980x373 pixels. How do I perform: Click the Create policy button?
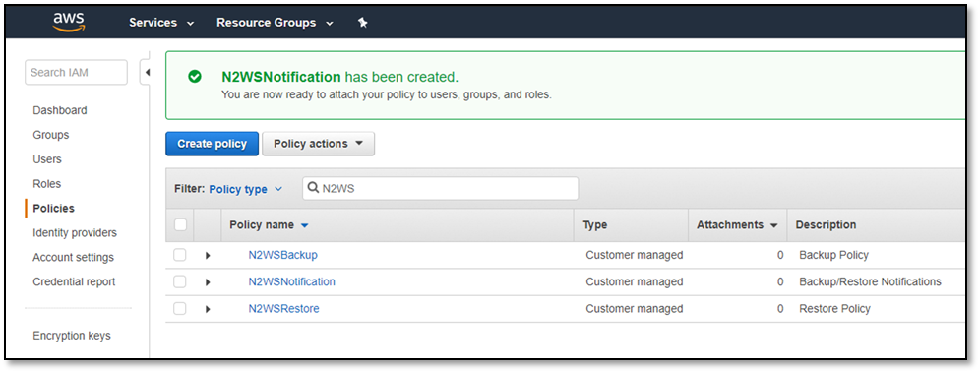coord(212,144)
